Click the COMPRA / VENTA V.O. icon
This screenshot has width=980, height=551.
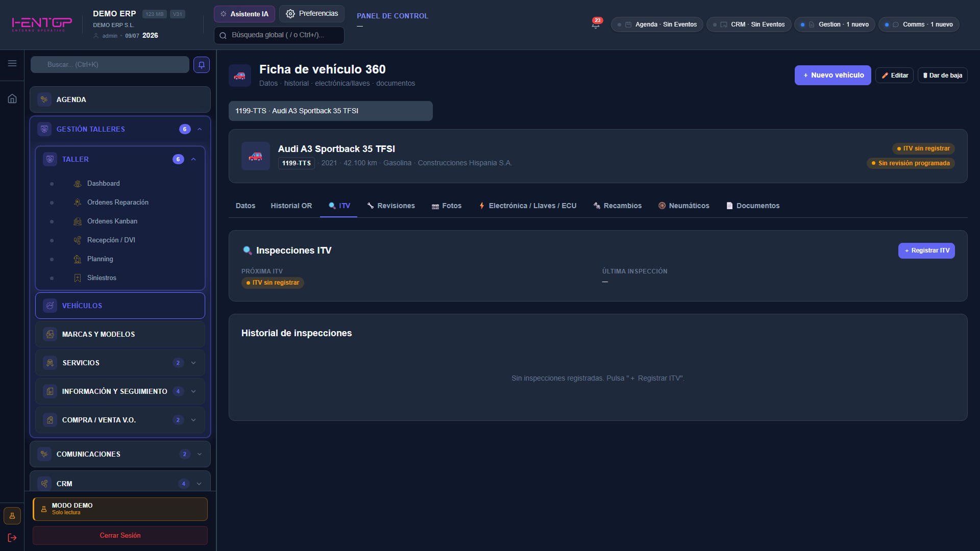50,420
